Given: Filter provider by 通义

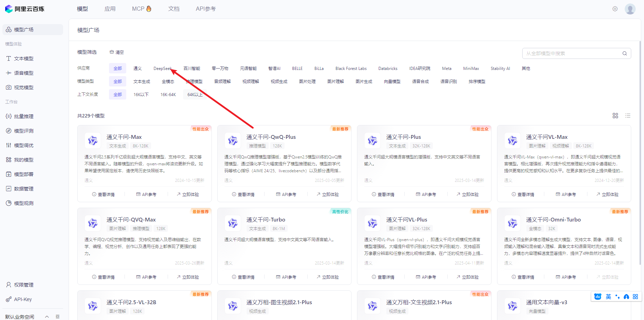Looking at the screenshot, I should pos(138,69).
